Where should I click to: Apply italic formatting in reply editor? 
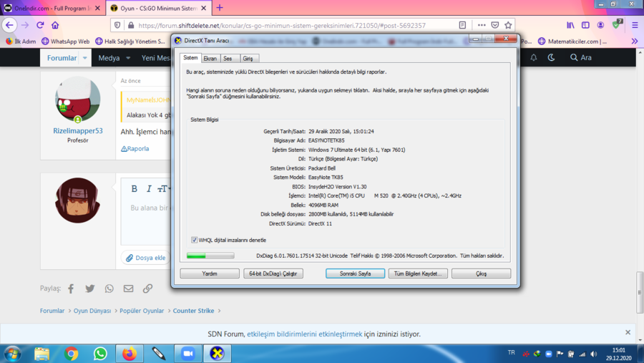pos(149,189)
